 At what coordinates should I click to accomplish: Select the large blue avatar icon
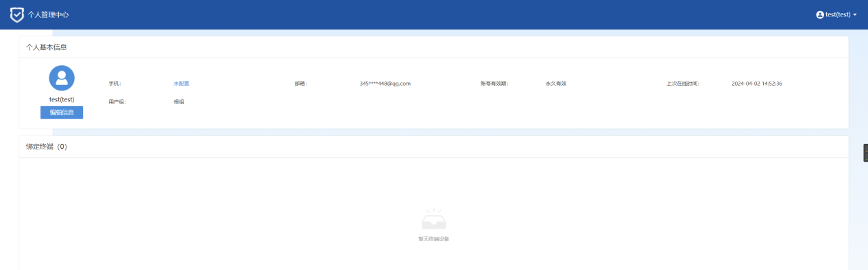click(62, 78)
